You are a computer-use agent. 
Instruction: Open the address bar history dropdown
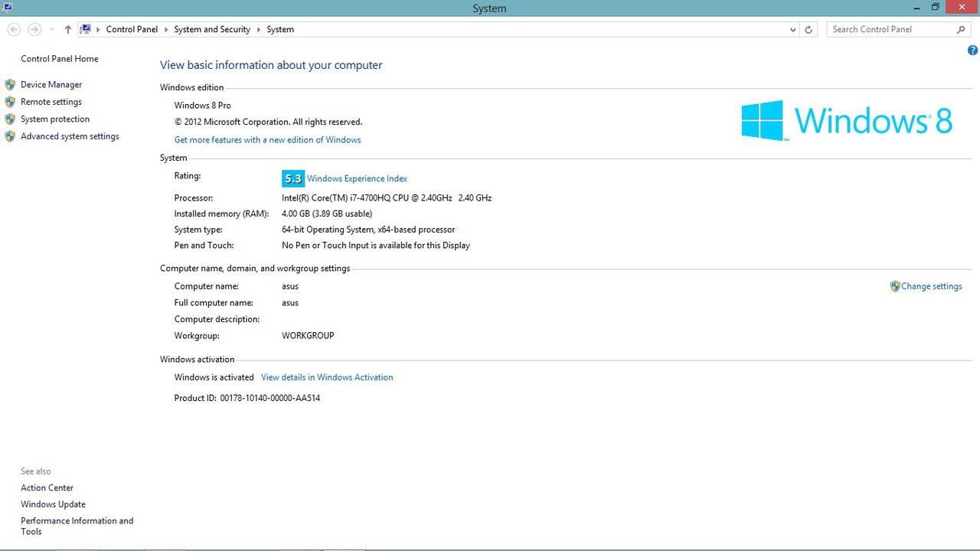(x=792, y=29)
